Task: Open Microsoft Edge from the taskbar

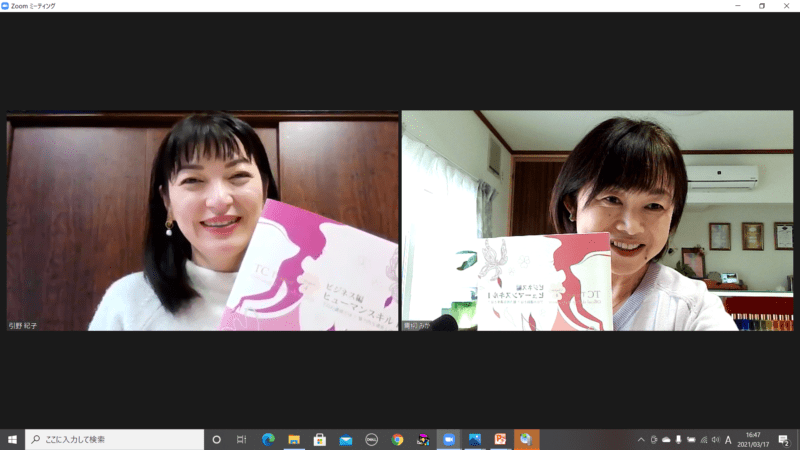Action: [x=268, y=439]
